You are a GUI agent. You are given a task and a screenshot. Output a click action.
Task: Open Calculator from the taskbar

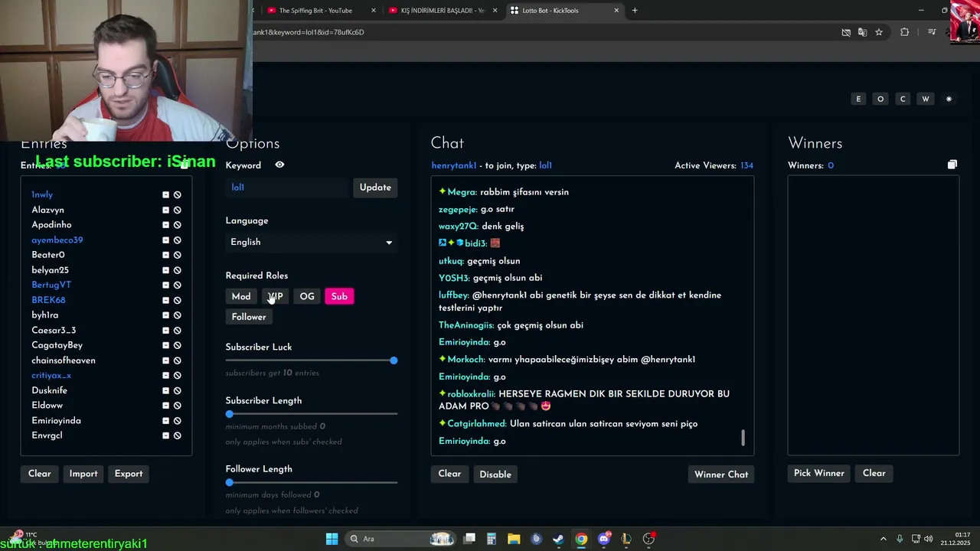(492, 539)
